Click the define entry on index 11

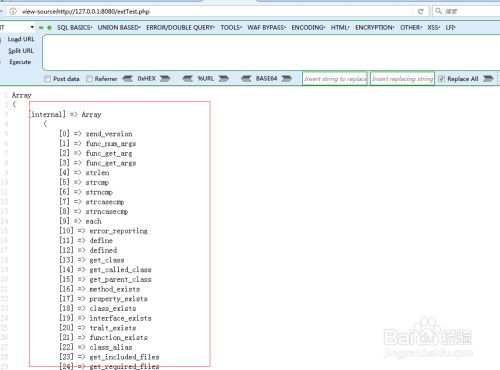point(101,240)
